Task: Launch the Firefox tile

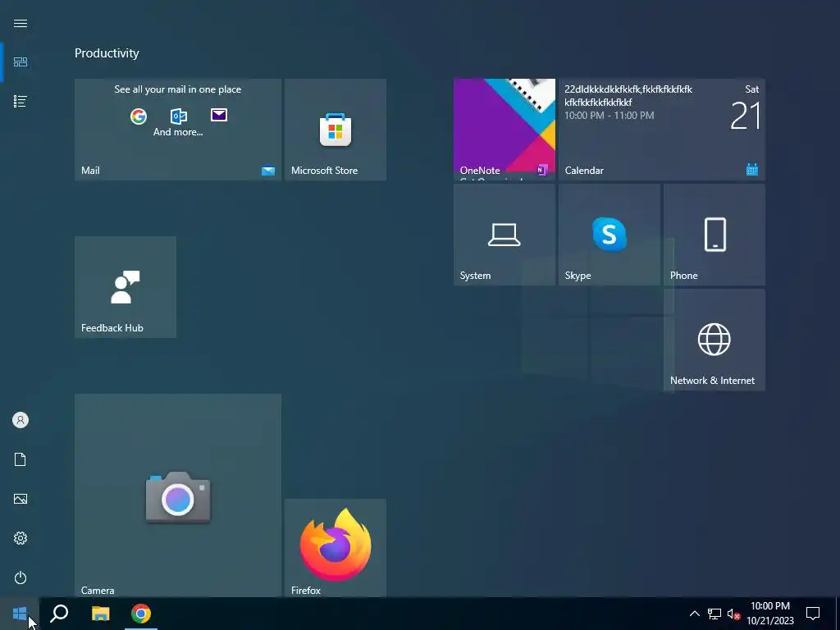Action: click(x=336, y=547)
